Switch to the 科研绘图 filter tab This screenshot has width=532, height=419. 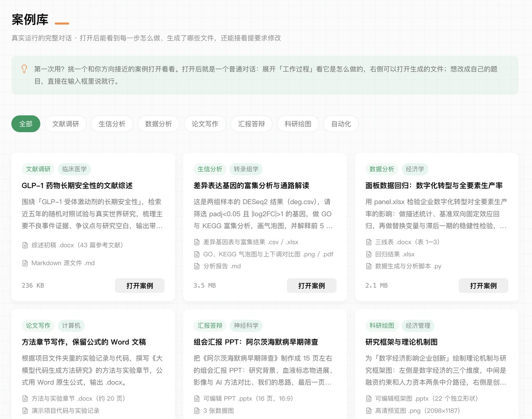pos(298,124)
